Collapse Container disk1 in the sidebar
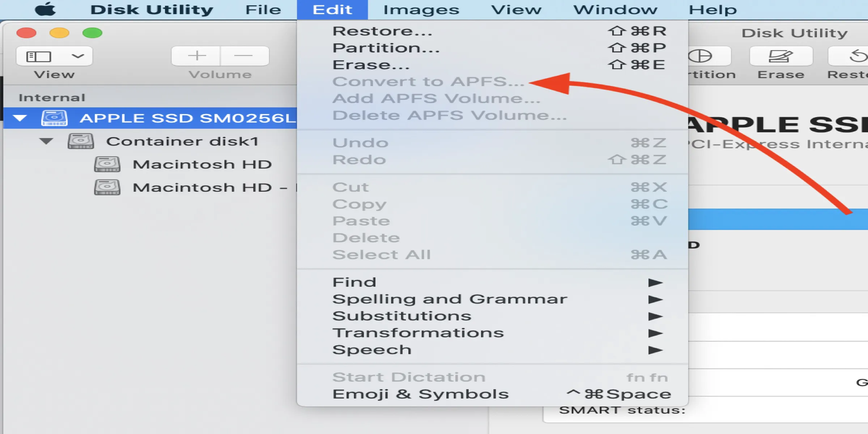This screenshot has height=434, width=868. 46,141
